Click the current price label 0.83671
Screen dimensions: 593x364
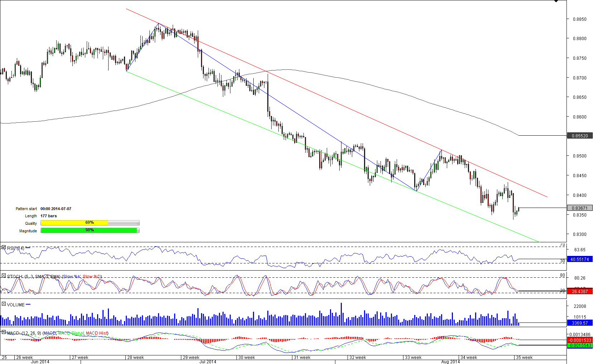580,208
